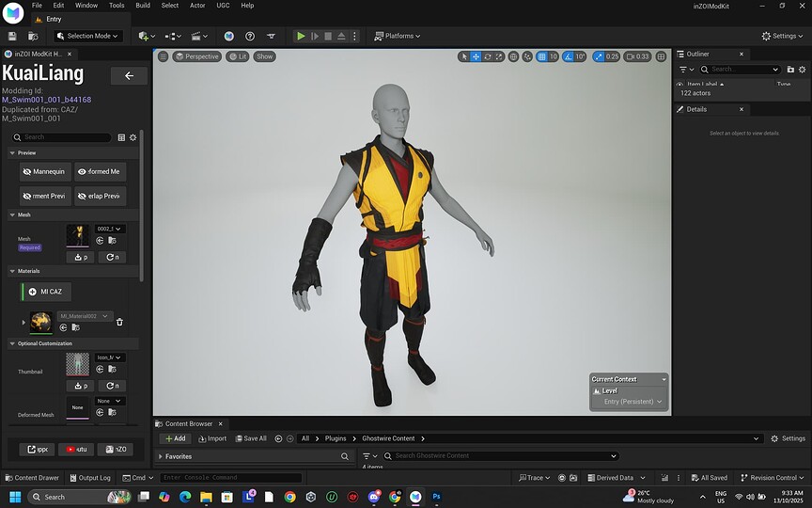Toggle the Mannequin preview visibility
Screen dimensions: 812x508
pyautogui.click(x=45, y=172)
